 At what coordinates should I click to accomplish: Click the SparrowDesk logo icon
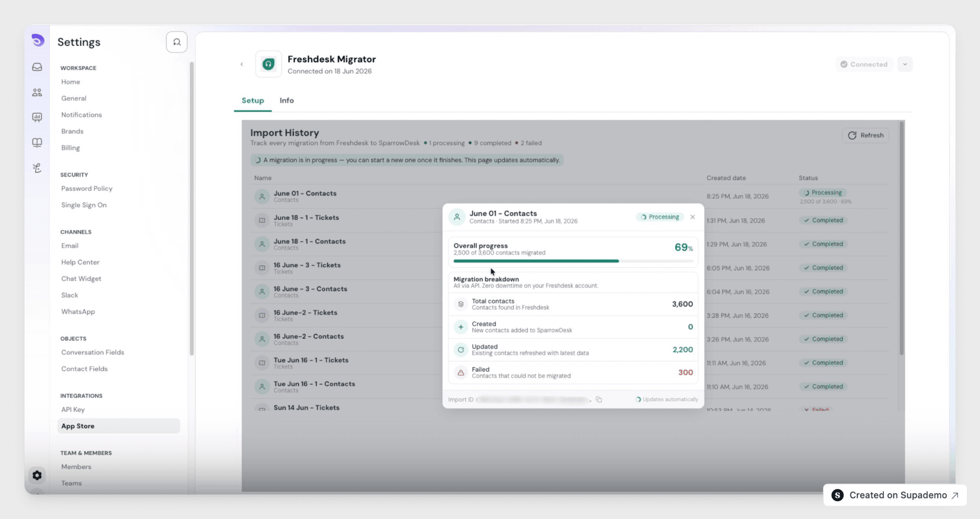(37, 41)
